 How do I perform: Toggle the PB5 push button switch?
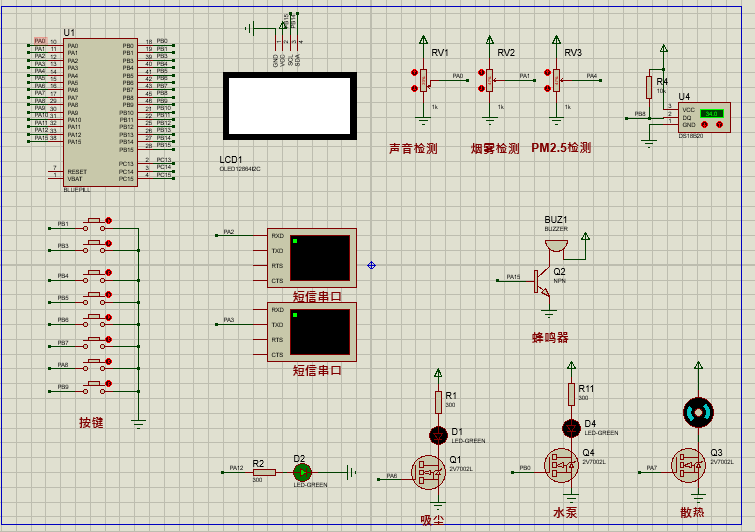(x=94, y=298)
